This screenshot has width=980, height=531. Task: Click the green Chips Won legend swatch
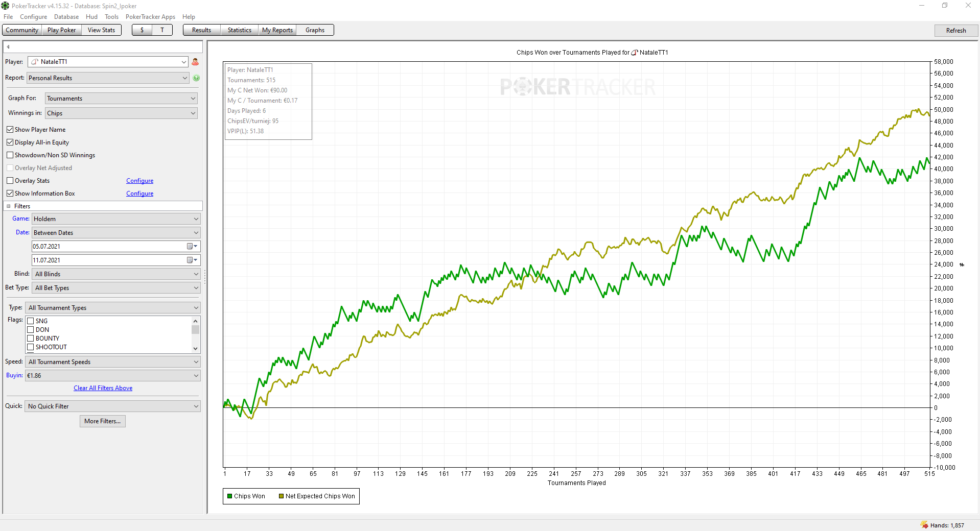230,496
